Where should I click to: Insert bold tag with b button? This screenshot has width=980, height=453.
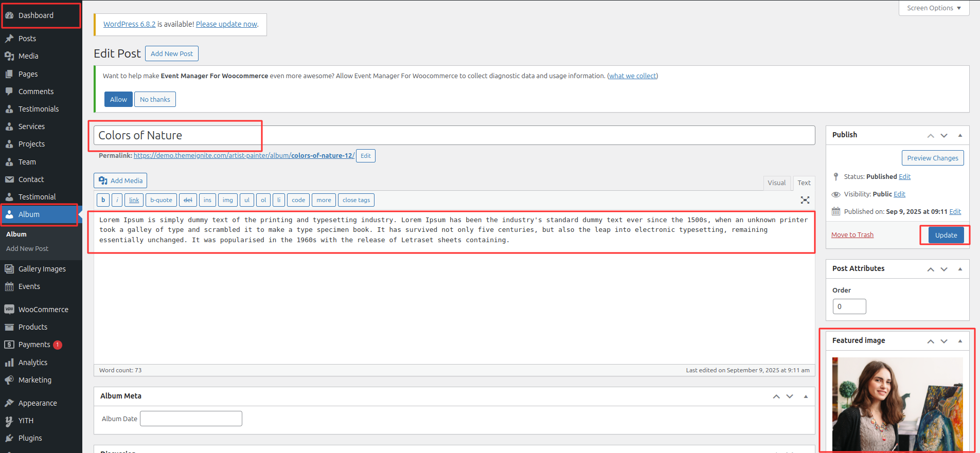pyautogui.click(x=103, y=200)
